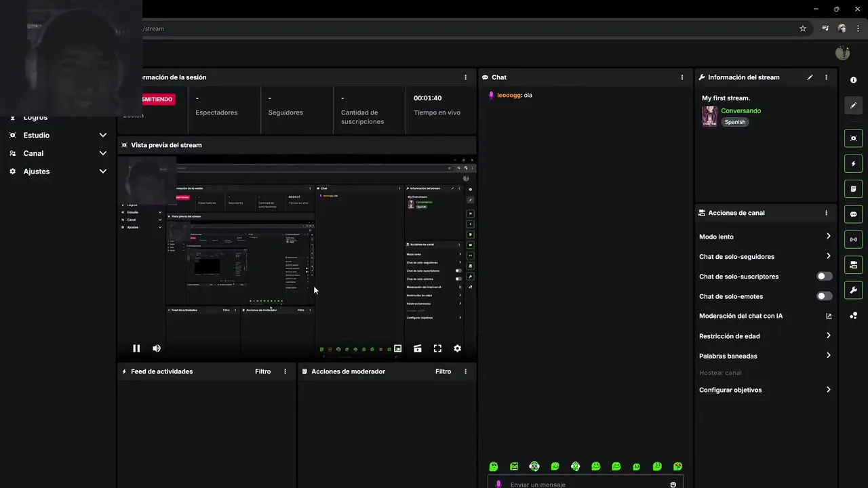Open Feed de actividades options menu
The width and height of the screenshot is (868, 488).
click(x=285, y=371)
